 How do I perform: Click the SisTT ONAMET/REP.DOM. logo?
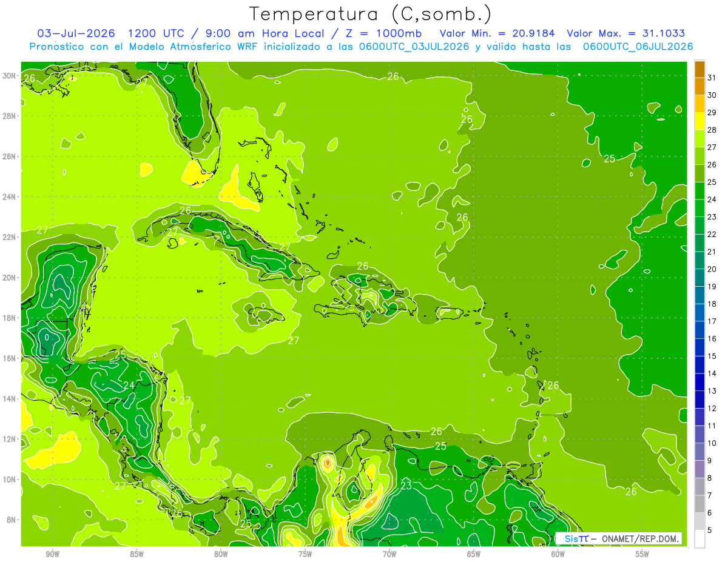(618, 538)
